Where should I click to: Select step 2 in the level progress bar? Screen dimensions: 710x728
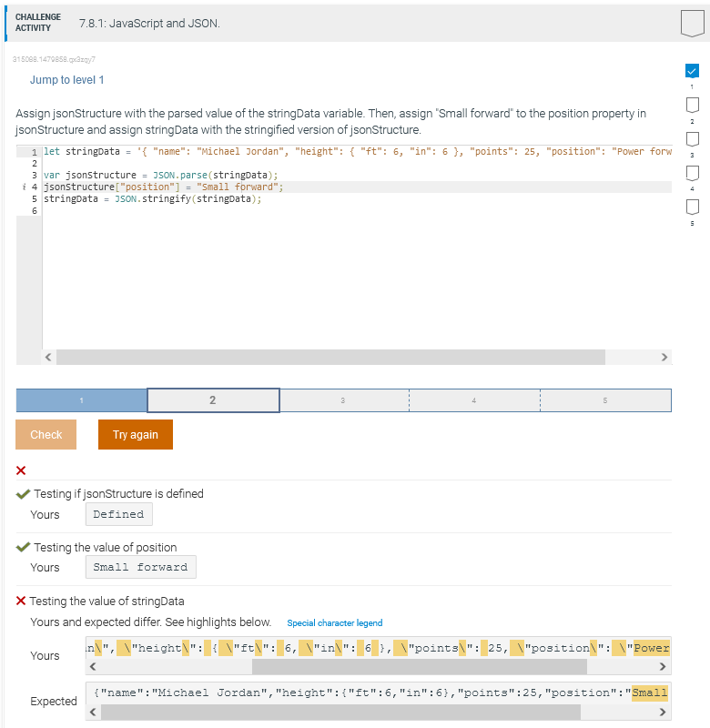(212, 399)
